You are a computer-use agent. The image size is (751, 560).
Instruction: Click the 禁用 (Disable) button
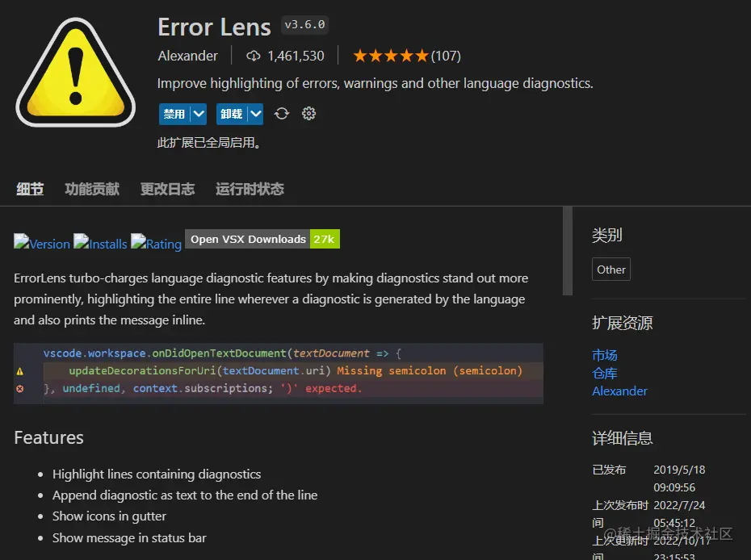click(x=174, y=114)
